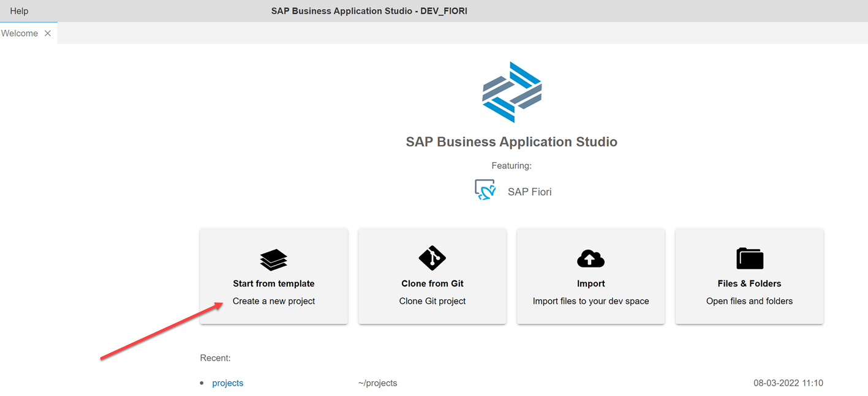Screen dimensions: 868x396
Task: Close the Welcome tab
Action: pos(47,33)
